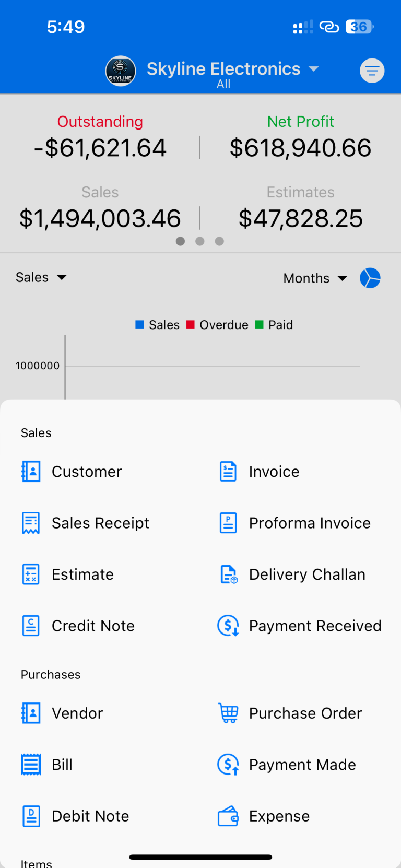Tap the Outstanding amount summary
This screenshot has height=868, width=401.
pos(100,138)
